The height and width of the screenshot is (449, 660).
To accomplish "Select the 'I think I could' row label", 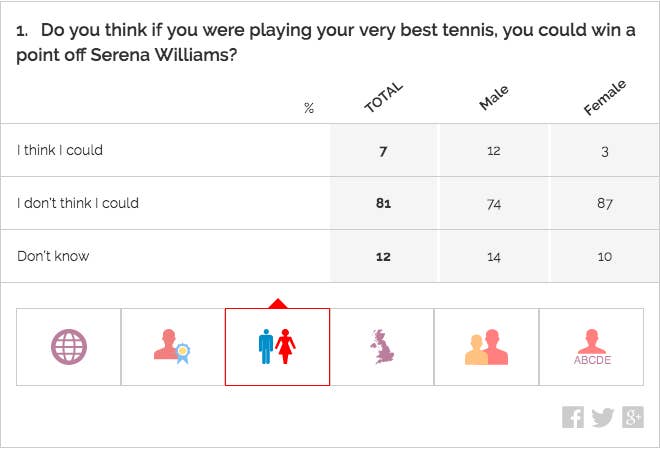I will (x=60, y=150).
